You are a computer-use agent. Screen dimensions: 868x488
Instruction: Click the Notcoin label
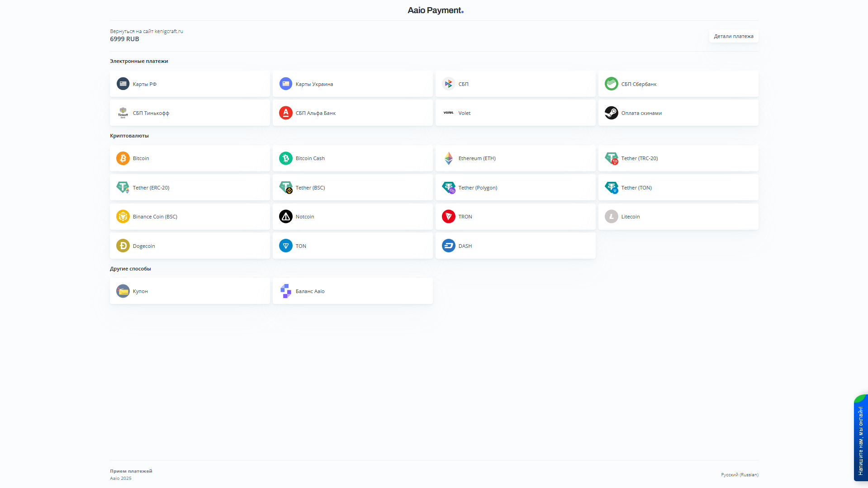click(305, 217)
